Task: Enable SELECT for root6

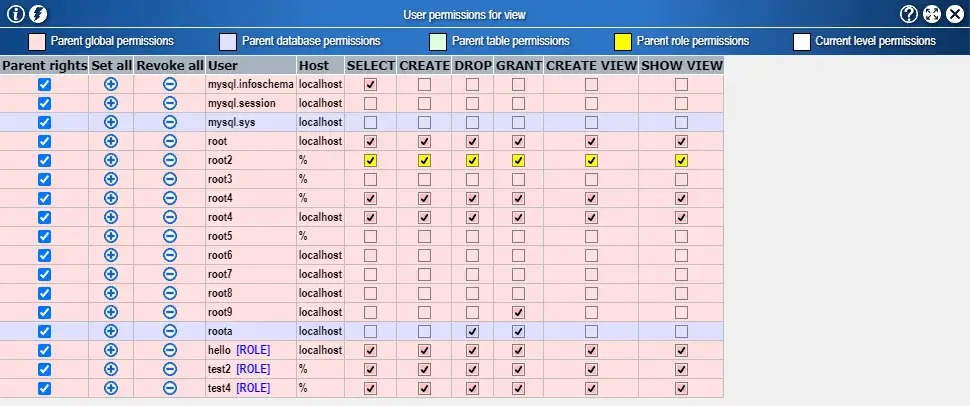Action: (x=371, y=256)
